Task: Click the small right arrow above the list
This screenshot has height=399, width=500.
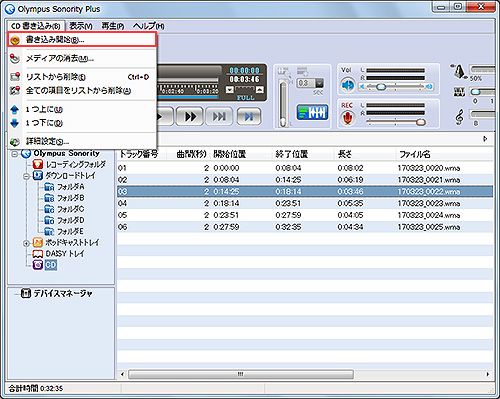Action: tap(485, 139)
